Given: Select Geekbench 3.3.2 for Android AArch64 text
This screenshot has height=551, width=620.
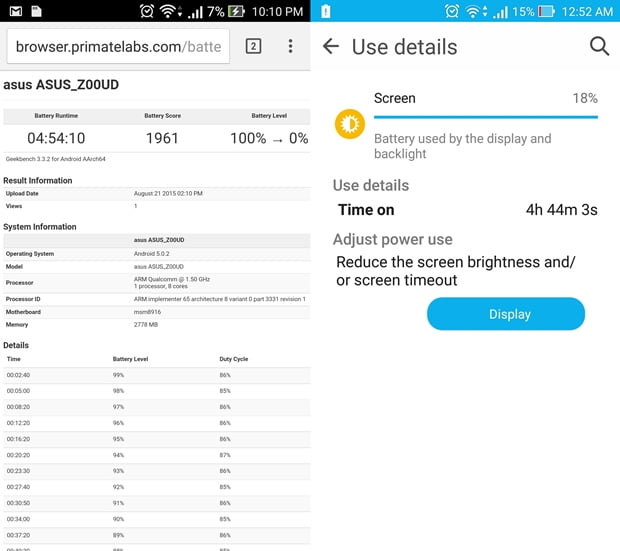Looking at the screenshot, I should coord(55,159).
